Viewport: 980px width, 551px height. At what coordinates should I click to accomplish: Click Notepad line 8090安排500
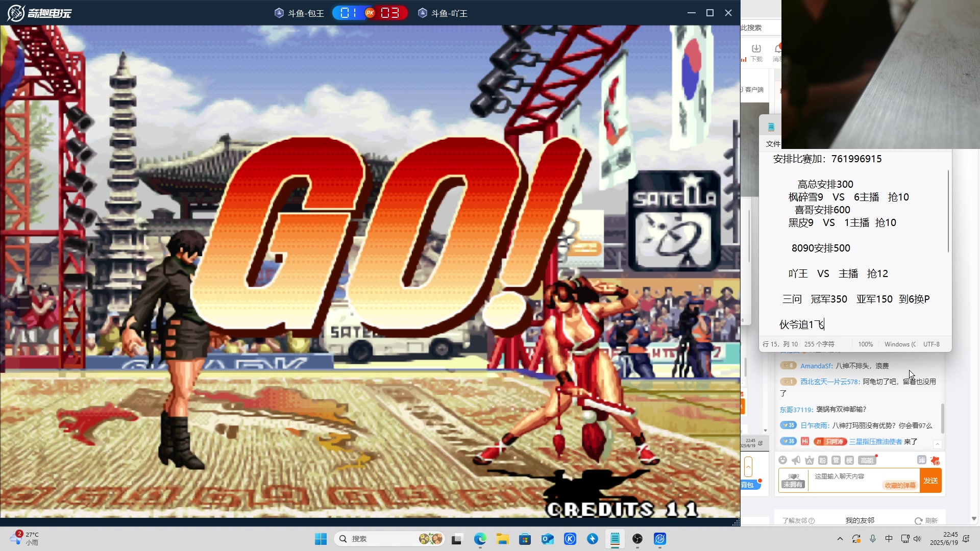click(821, 248)
